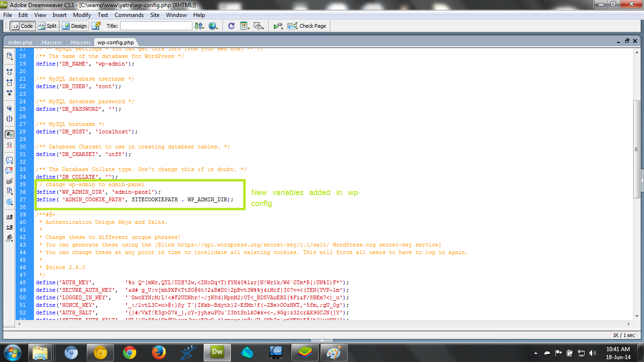Click the code line define('DB_USER', 'root');
The height and width of the screenshot is (362, 644).
(x=78, y=86)
